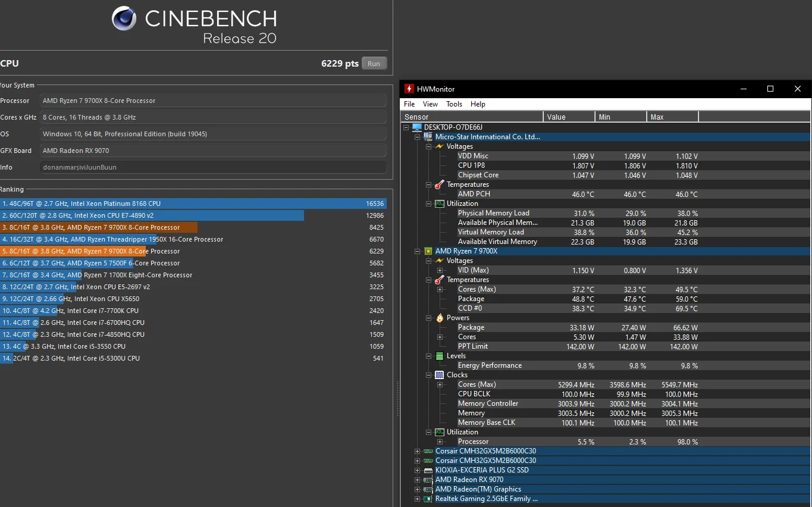
Task: Expand the Processor utilization entry
Action: (x=440, y=442)
